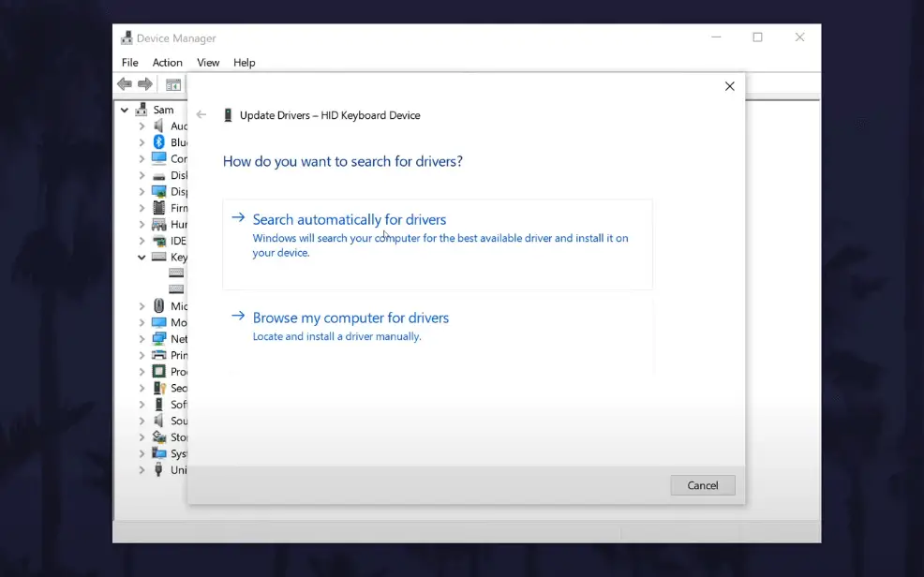Select the Monitors category icon
Viewport: 924px width, 577px height.
[x=158, y=322]
